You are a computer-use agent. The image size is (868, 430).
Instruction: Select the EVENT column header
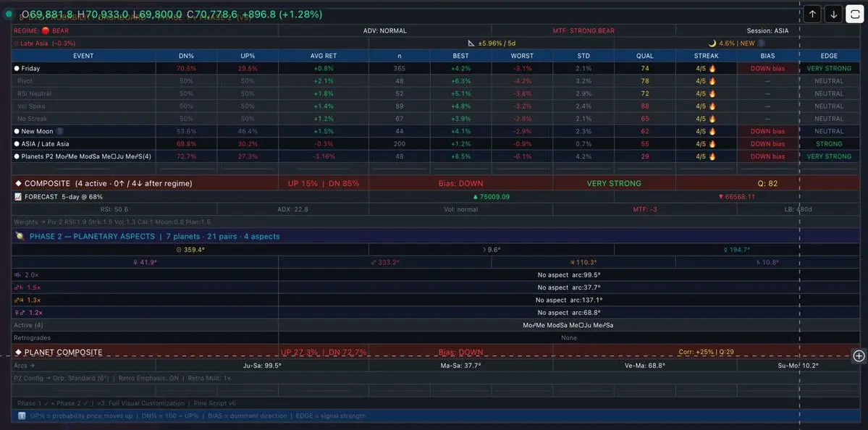(83, 56)
